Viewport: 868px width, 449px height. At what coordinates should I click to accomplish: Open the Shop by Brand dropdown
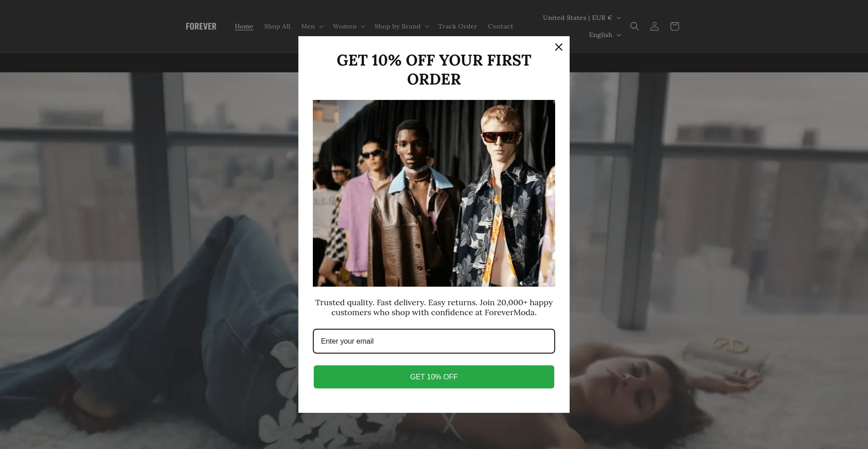tap(401, 26)
